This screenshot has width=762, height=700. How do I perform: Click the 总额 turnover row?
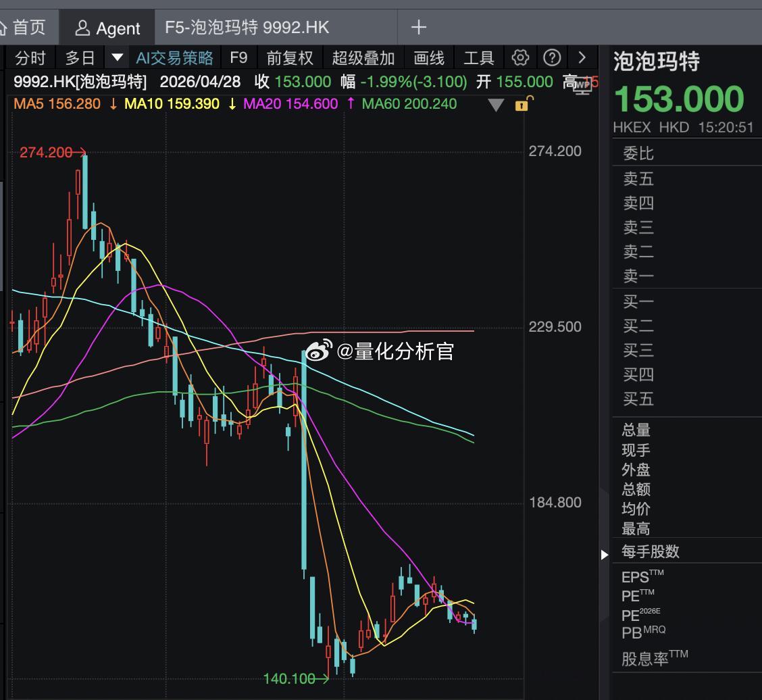[687, 489]
